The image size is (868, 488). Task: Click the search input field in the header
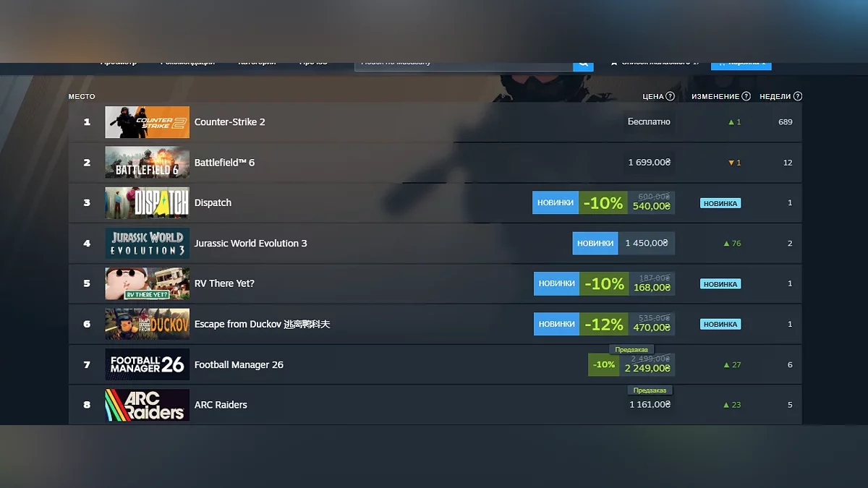[464, 65]
